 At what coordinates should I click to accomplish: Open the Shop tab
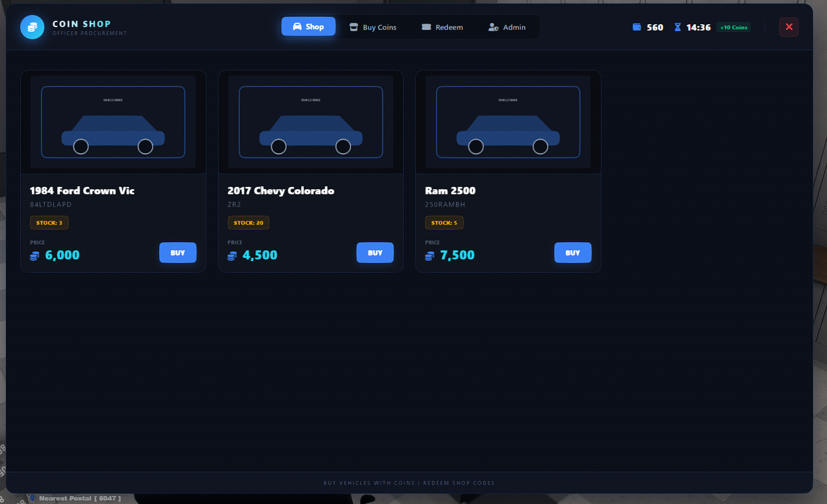point(309,27)
